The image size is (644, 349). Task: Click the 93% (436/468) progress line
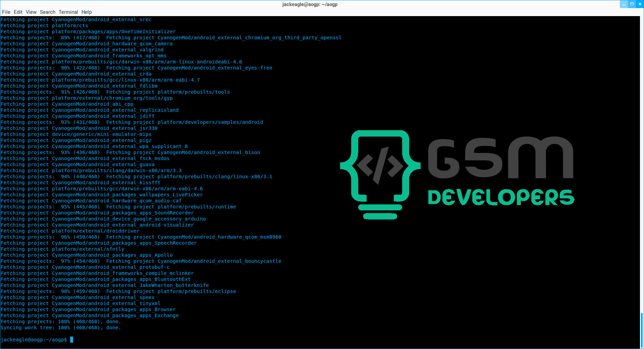tap(130, 152)
